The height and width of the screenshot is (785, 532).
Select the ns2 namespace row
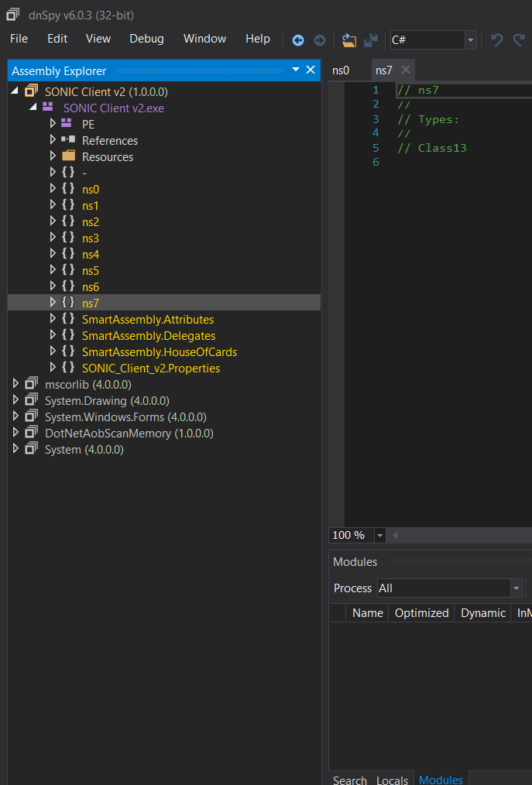(x=164, y=221)
